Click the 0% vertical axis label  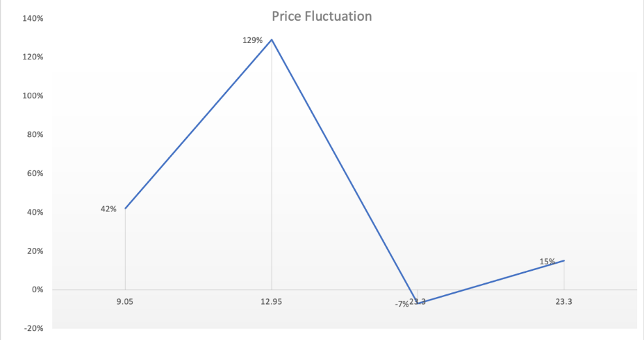tap(37, 290)
